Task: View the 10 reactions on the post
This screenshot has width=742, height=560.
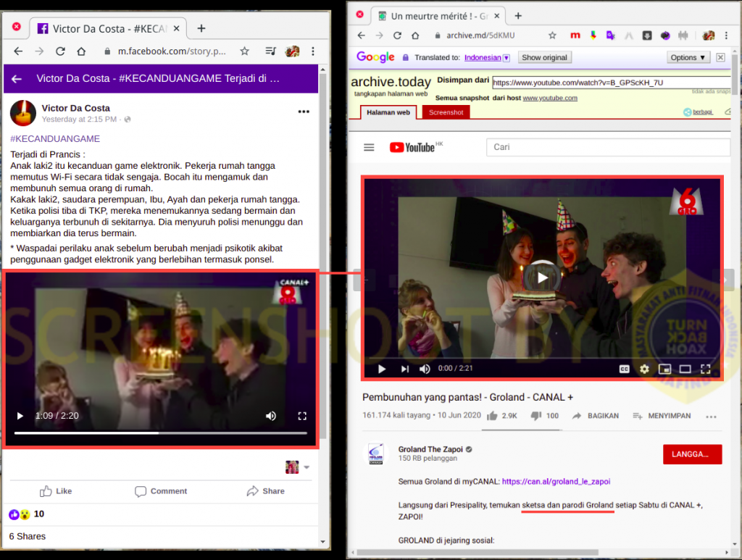Action: [x=27, y=514]
